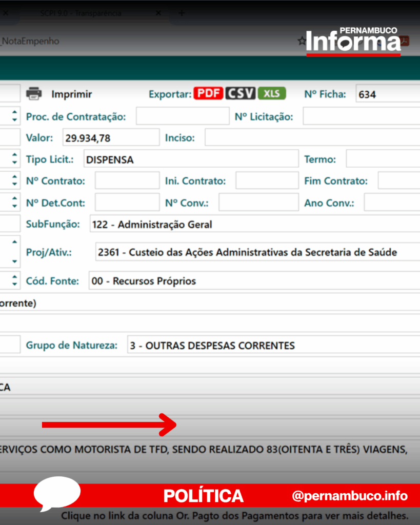Click the spinner arrows left of Cód. Fonte
The width and height of the screenshot is (420, 525).
click(14, 281)
